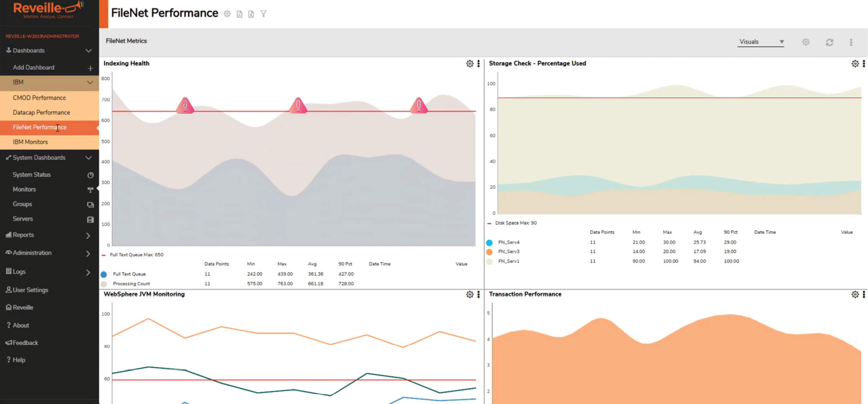The height and width of the screenshot is (404, 868).
Task: Open WebSphere JVM Monitoring kebab menu
Action: 479,295
